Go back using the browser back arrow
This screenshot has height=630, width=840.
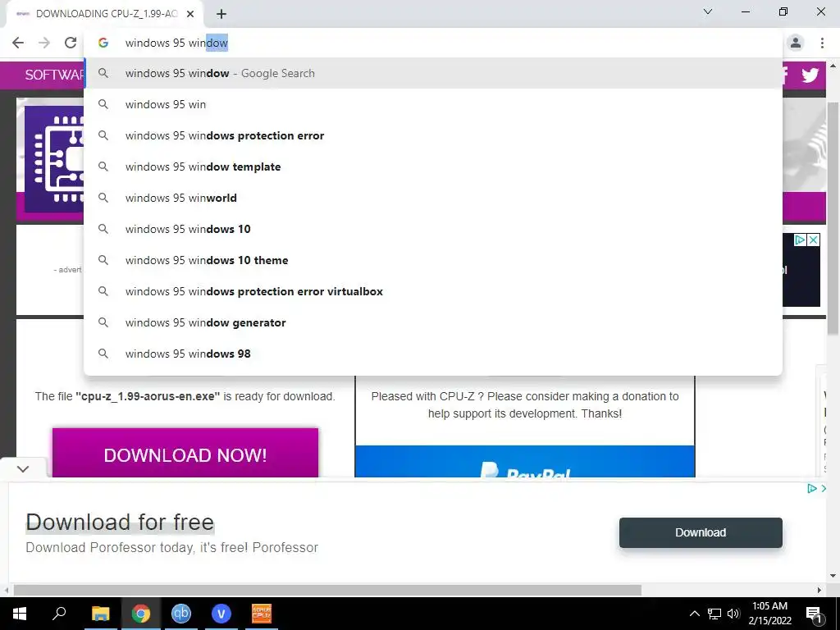(x=18, y=43)
